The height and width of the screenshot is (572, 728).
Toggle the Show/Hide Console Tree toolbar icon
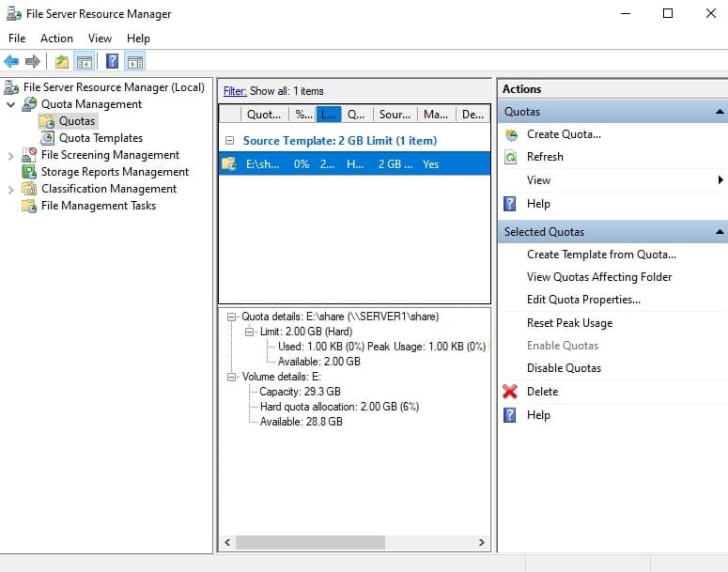[x=85, y=61]
